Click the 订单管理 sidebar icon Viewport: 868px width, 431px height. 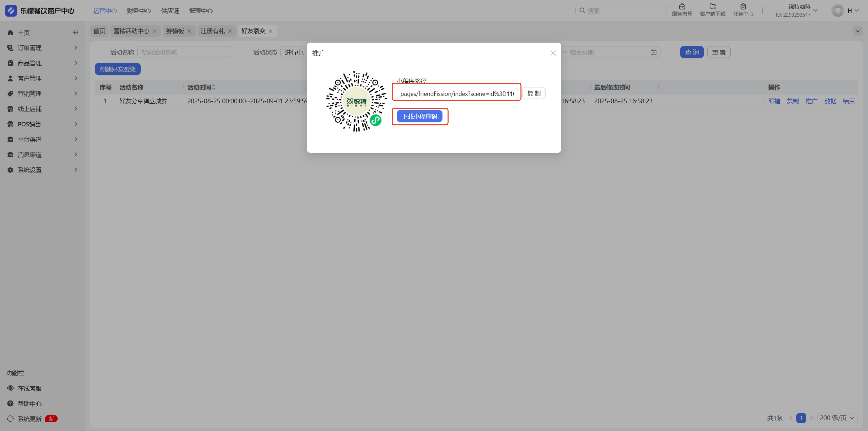pyautogui.click(x=11, y=48)
